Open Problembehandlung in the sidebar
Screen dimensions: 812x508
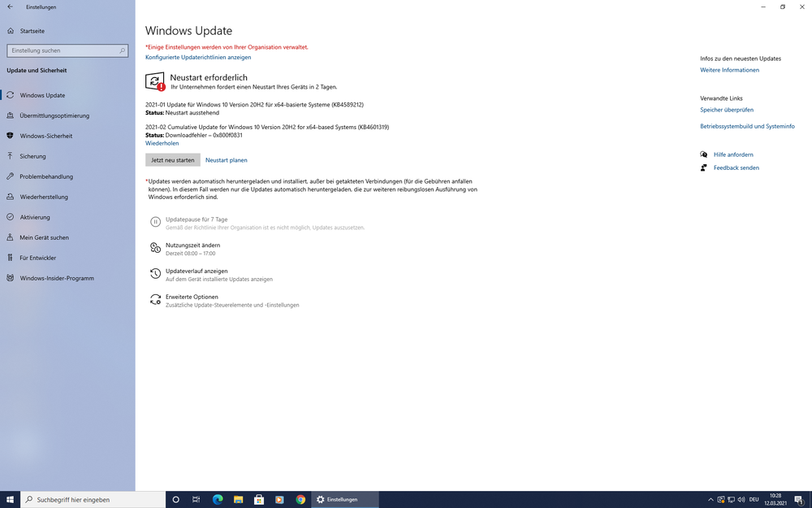coord(46,176)
